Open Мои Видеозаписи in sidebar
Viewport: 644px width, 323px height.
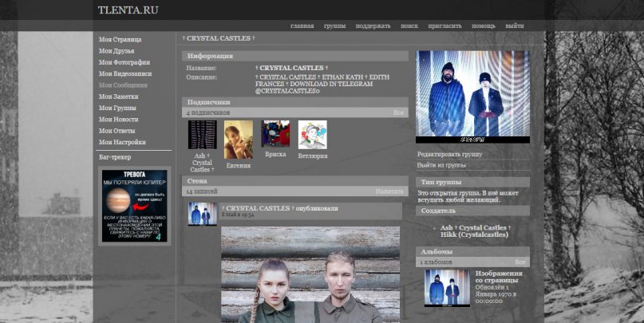tap(125, 74)
